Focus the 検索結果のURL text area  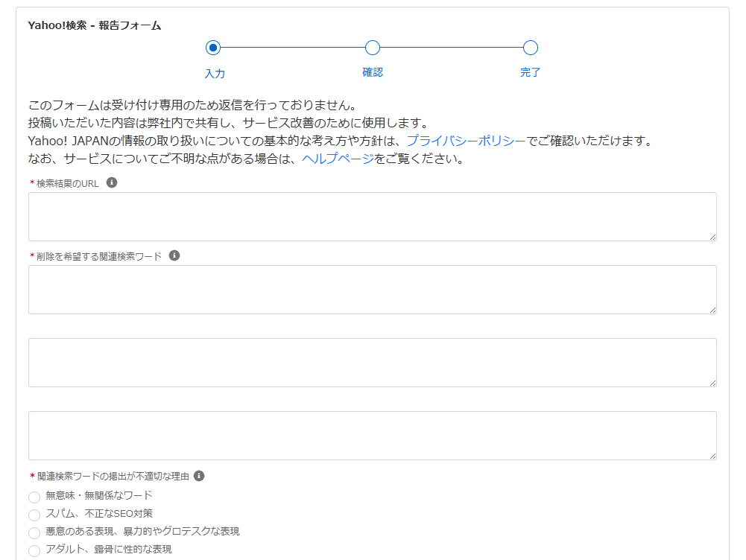pyautogui.click(x=372, y=217)
